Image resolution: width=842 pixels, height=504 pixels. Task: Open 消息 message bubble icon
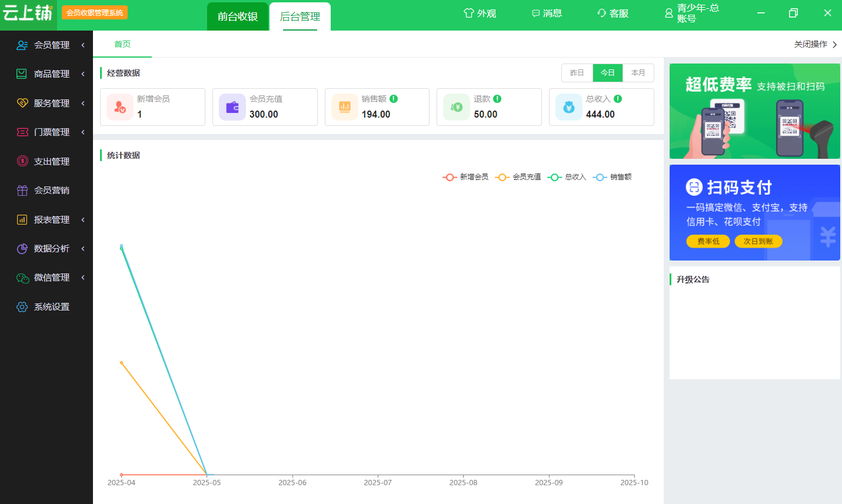535,13
